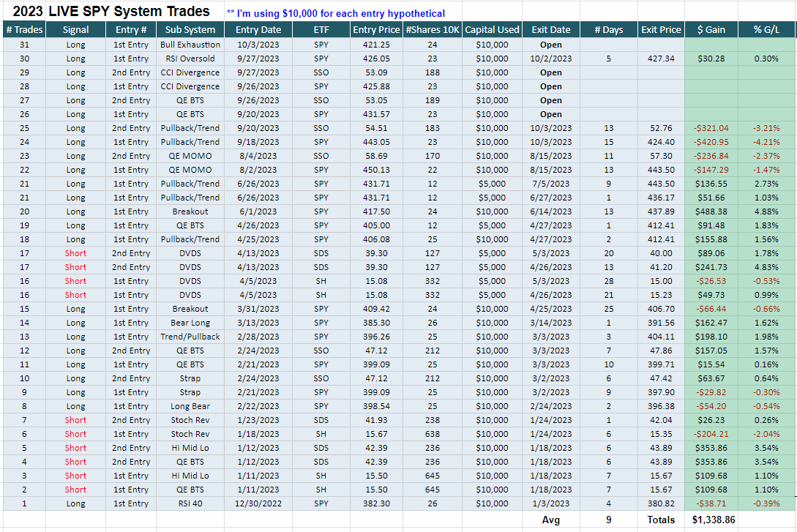Select the -$204.21 loss cell
The width and height of the screenshot is (797, 532).
pyautogui.click(x=711, y=434)
